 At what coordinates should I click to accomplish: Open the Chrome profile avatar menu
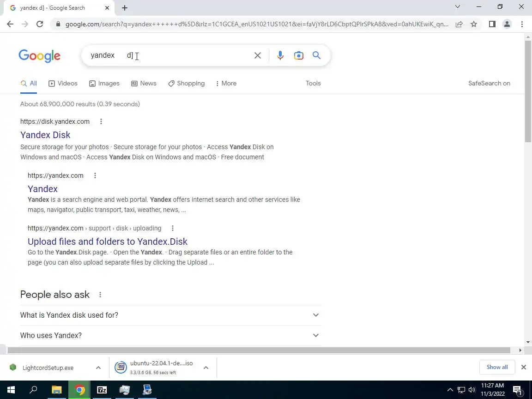[x=507, y=24]
